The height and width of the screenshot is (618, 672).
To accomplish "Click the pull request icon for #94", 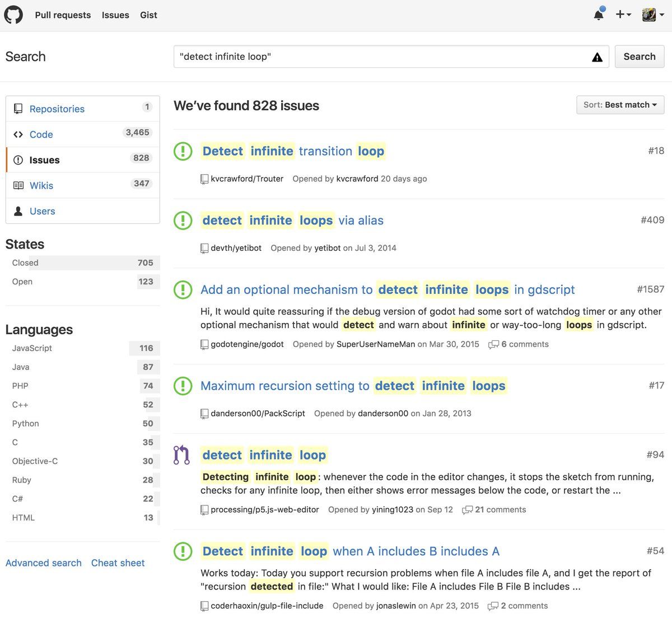I will point(182,455).
